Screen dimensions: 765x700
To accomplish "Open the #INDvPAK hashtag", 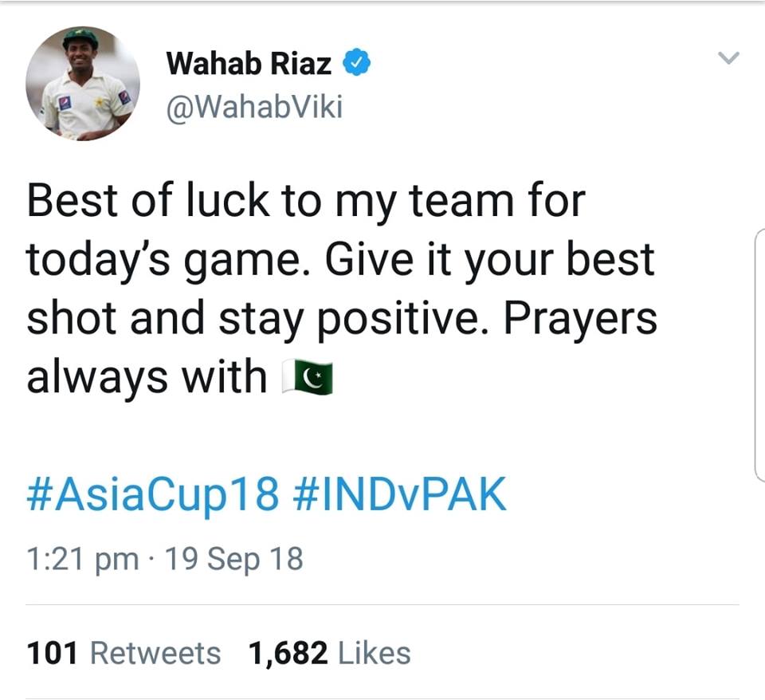I will pyautogui.click(x=399, y=494).
